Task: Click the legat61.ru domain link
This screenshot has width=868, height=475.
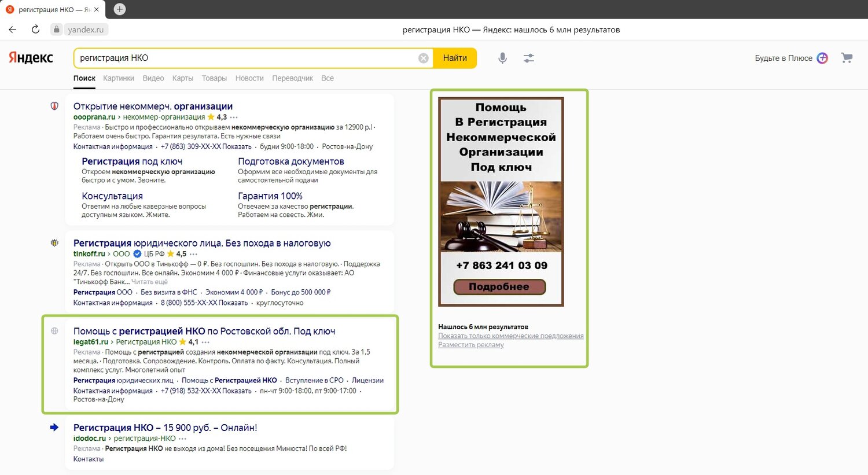Action: click(x=91, y=342)
